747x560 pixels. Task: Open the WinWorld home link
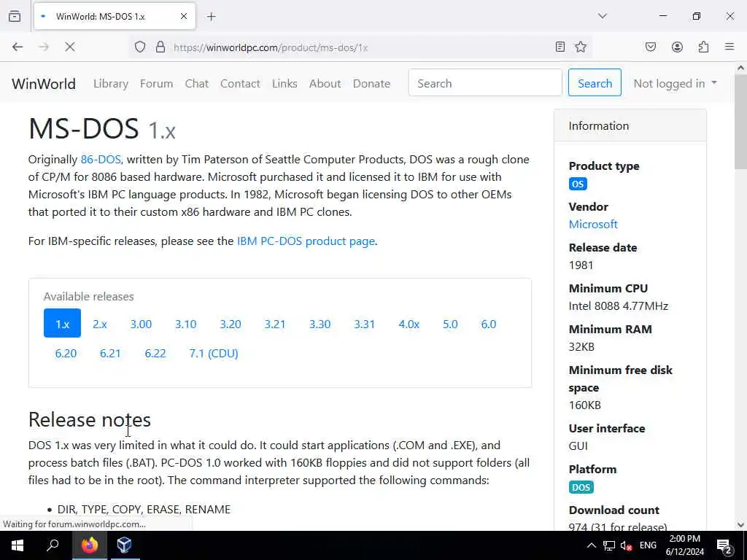(x=44, y=84)
